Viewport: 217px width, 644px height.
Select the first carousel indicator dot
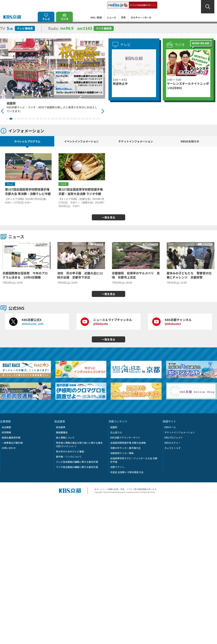pyautogui.click(x=7, y=119)
